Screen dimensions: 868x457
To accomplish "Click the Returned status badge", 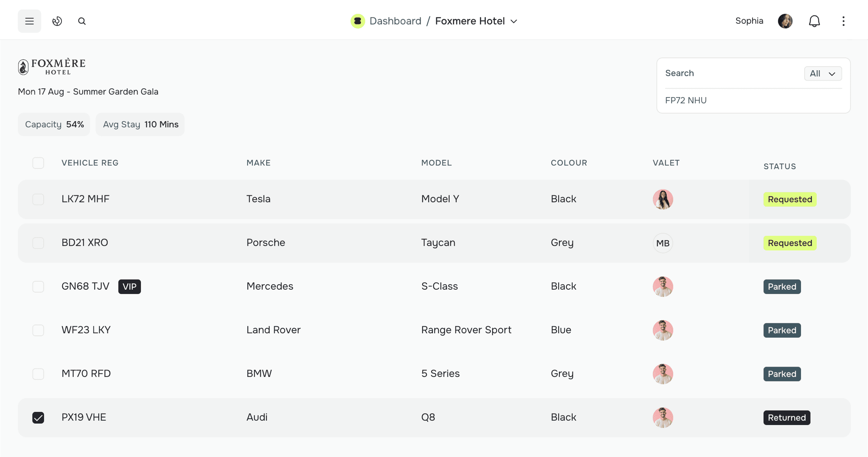I will click(x=786, y=417).
